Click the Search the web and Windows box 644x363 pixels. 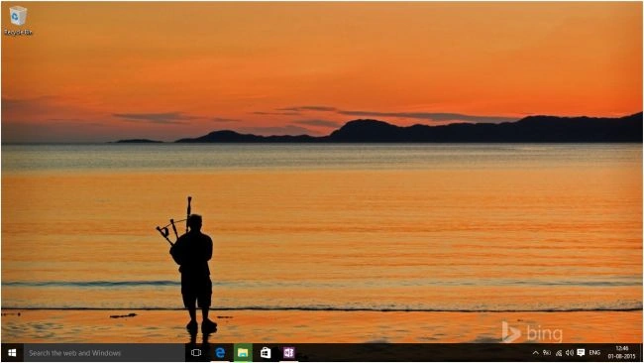tap(104, 353)
